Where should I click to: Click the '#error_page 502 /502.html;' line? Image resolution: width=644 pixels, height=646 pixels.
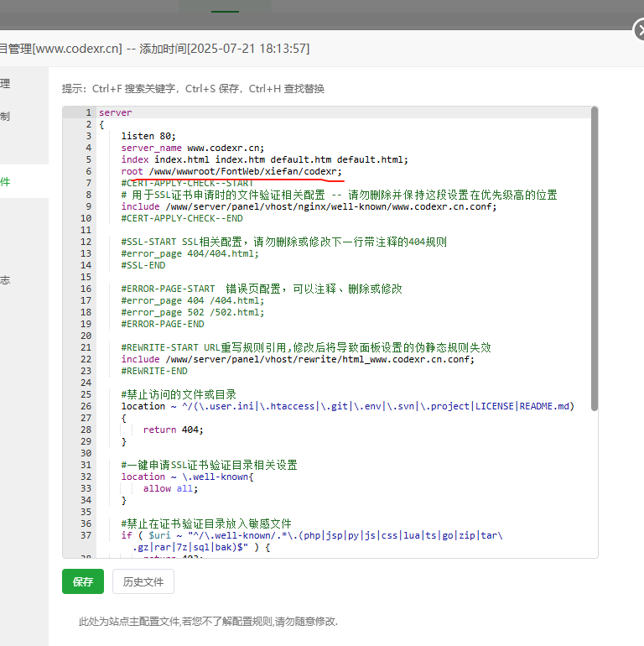click(192, 312)
